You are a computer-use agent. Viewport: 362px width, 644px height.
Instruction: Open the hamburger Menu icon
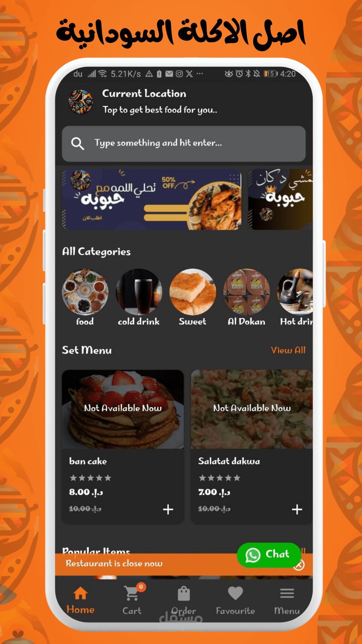click(287, 593)
